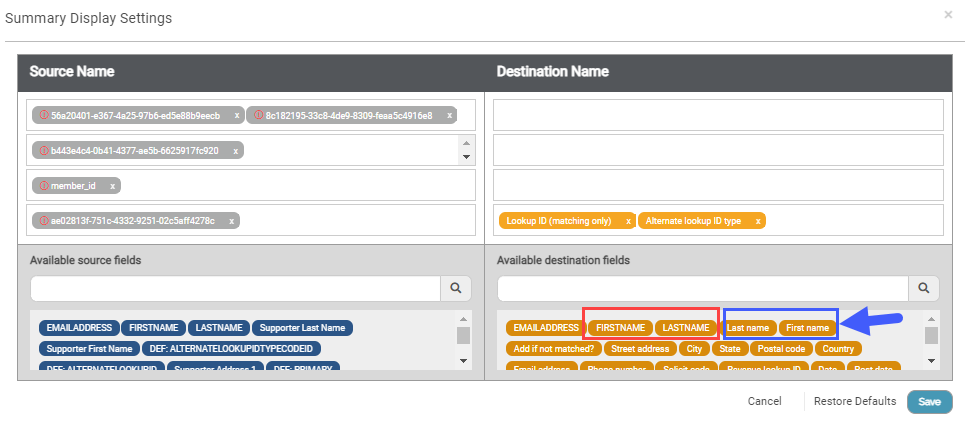Image resolution: width=974 pixels, height=426 pixels.
Task: Click warning icon on member_id tag
Action: [x=44, y=186]
